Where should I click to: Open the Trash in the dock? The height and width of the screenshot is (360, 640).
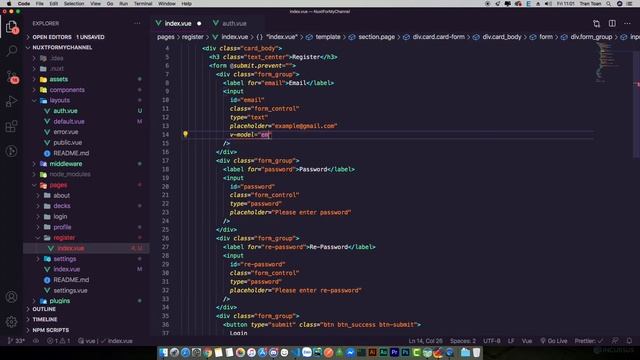[476, 353]
